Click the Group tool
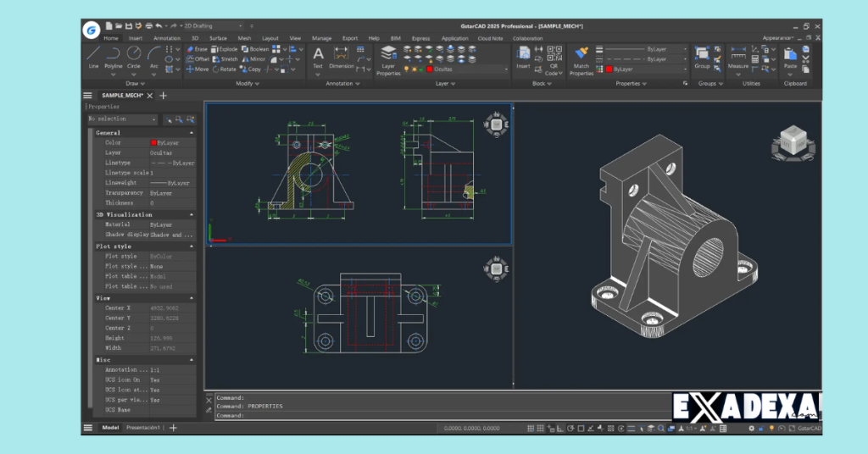The height and width of the screenshot is (454, 868). [x=702, y=58]
